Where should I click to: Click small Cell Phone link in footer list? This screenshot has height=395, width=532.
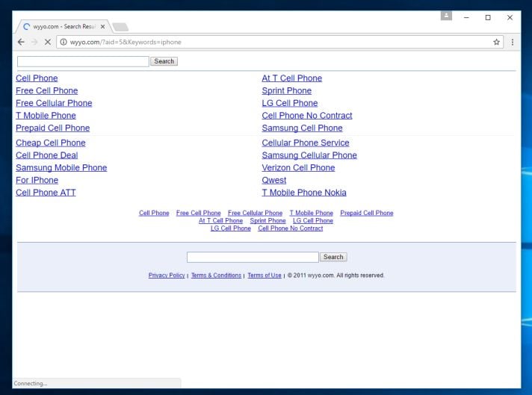click(x=154, y=213)
